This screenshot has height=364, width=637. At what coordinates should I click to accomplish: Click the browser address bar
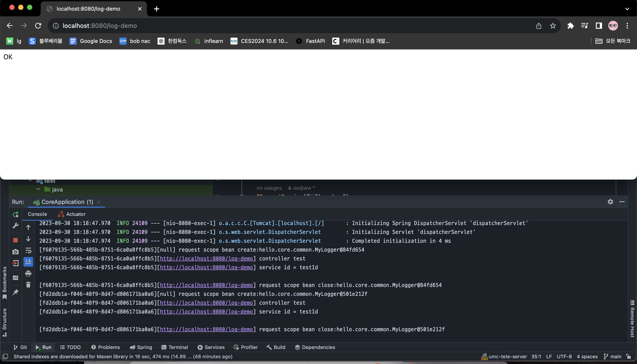click(x=275, y=26)
